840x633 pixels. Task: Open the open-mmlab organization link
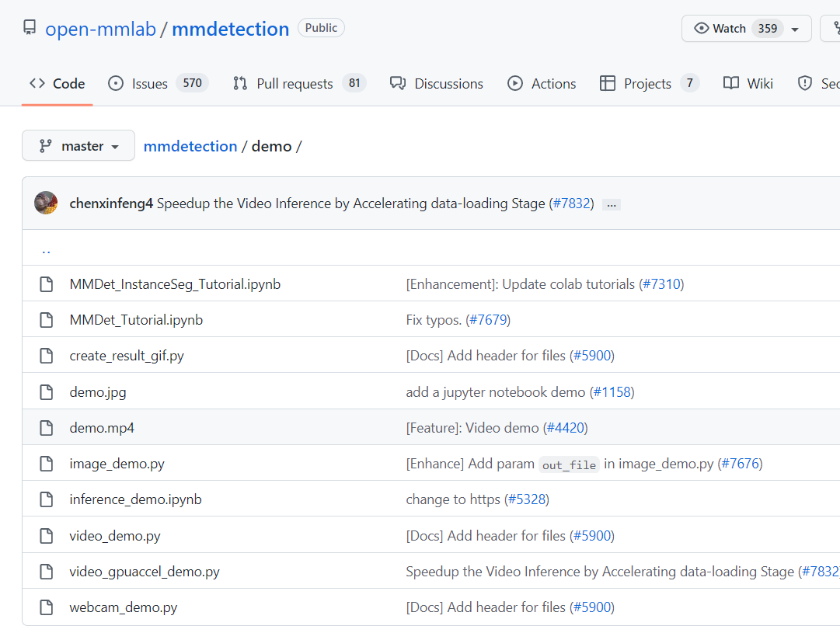click(100, 29)
